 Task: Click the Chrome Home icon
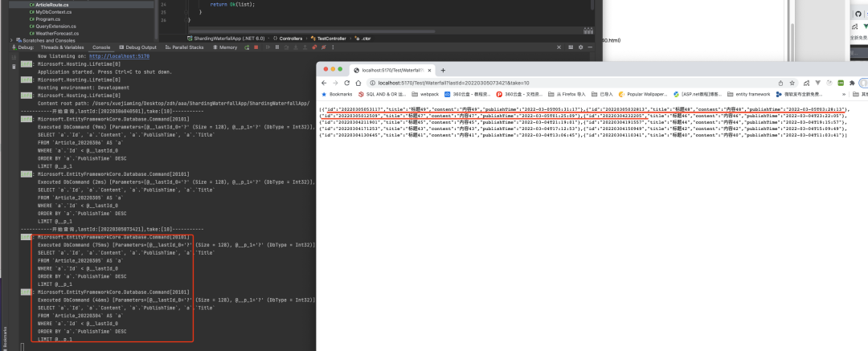[x=358, y=83]
